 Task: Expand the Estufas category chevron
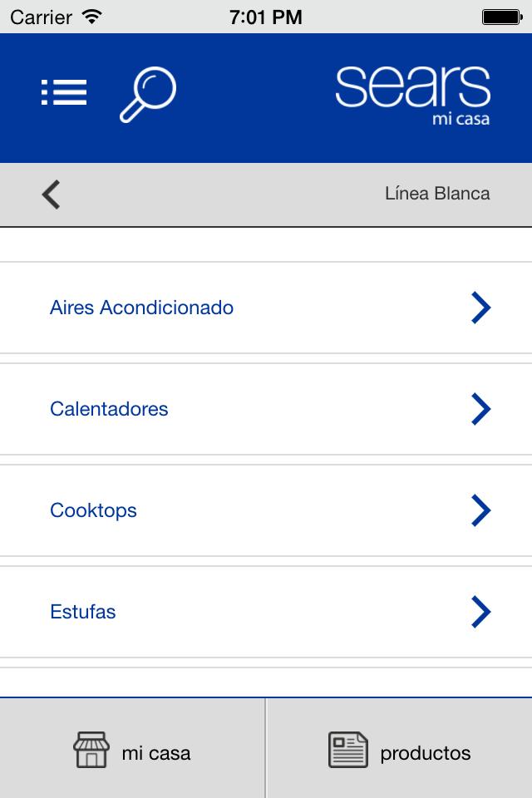click(x=480, y=612)
